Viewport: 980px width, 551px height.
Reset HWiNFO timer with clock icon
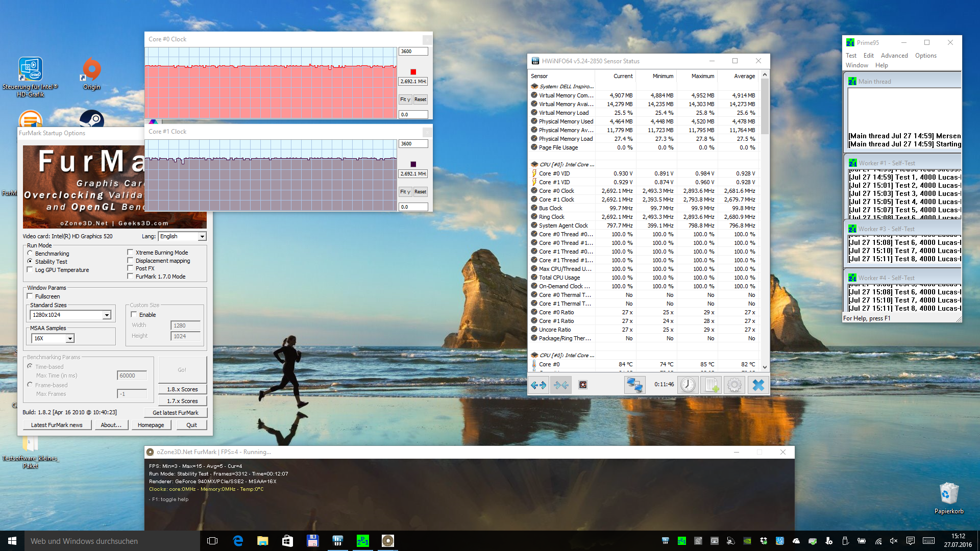coord(688,385)
